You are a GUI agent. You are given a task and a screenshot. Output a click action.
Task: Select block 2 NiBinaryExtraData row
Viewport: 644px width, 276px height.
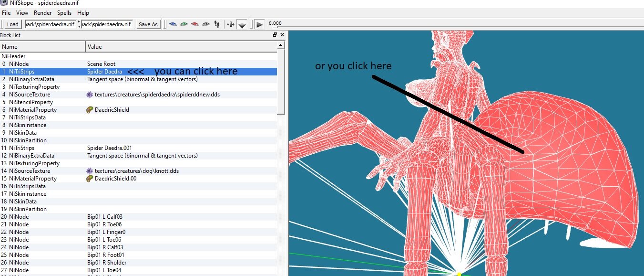coord(138,79)
